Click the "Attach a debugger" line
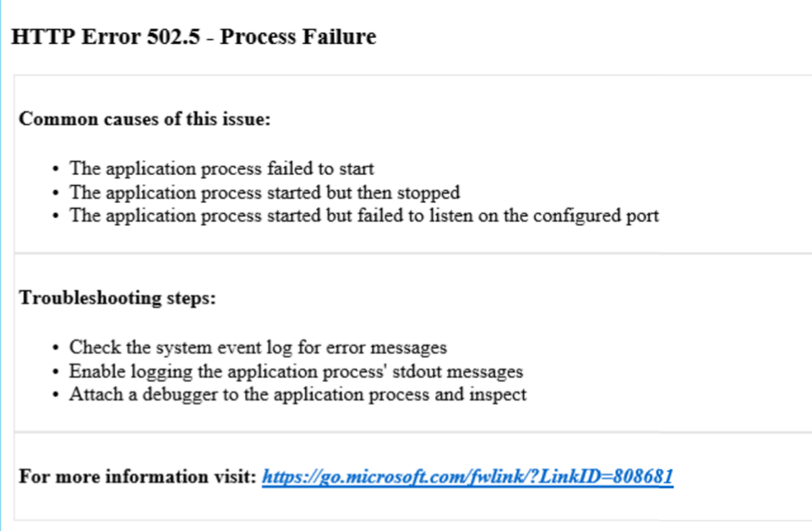812x531 pixels. click(297, 394)
